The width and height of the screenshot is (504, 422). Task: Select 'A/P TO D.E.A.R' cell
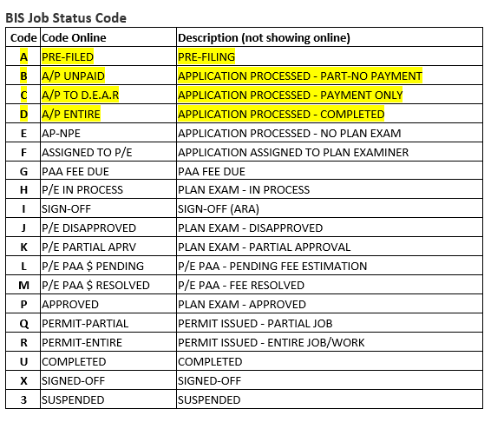[x=108, y=95]
